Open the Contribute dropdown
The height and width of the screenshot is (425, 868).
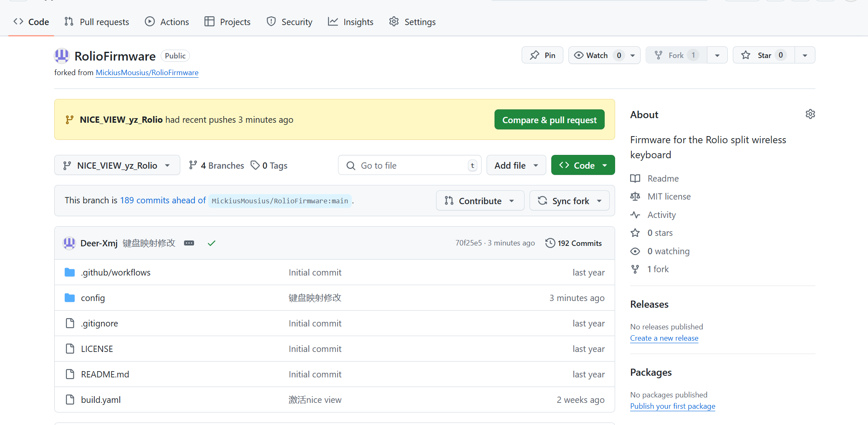[x=480, y=201]
